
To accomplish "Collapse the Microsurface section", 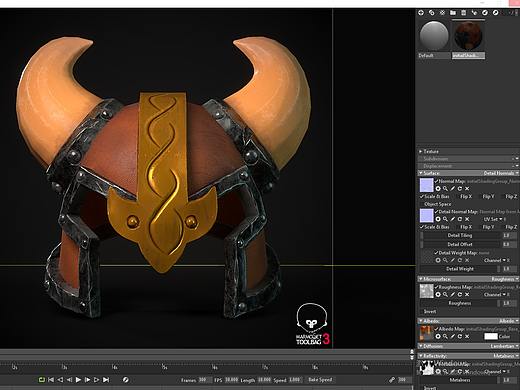I will pos(421,279).
